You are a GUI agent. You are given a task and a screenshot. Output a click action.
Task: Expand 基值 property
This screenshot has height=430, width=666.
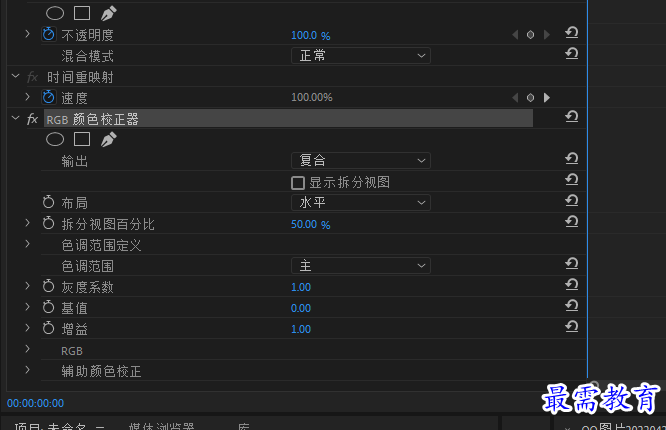(28, 307)
